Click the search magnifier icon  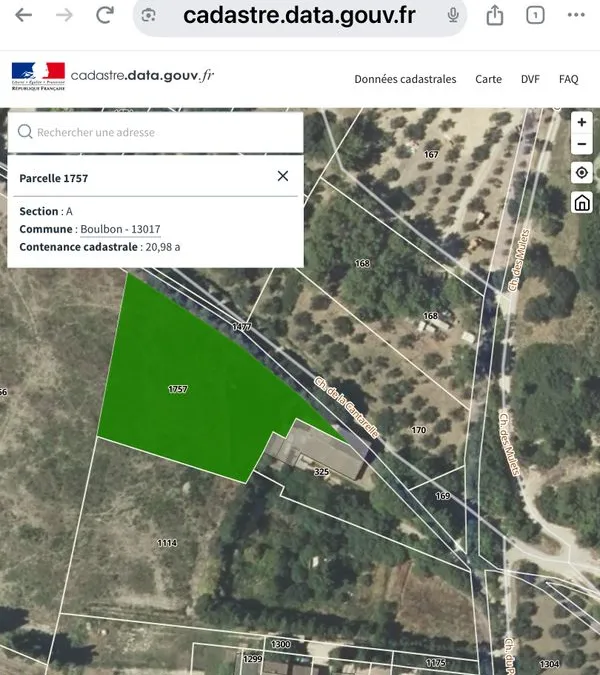pyautogui.click(x=25, y=132)
